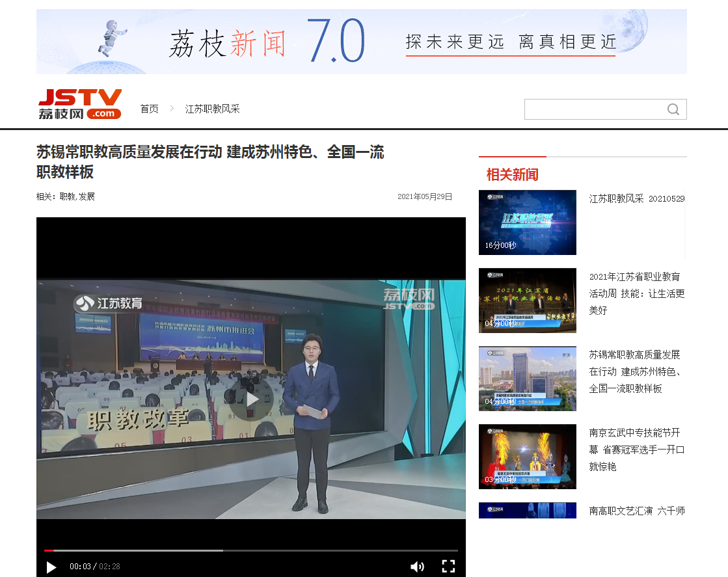This screenshot has width=728, height=577.
Task: Click the large center play button on video
Action: point(251,399)
